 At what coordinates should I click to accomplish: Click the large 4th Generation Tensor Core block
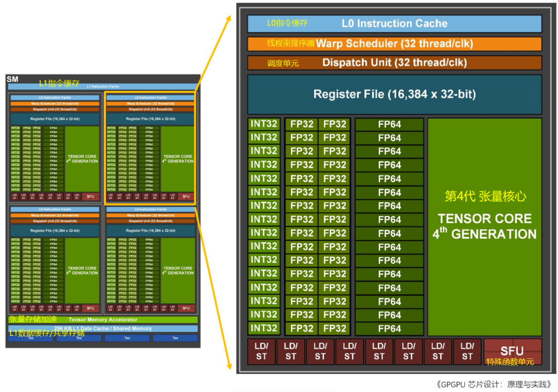coord(484,226)
